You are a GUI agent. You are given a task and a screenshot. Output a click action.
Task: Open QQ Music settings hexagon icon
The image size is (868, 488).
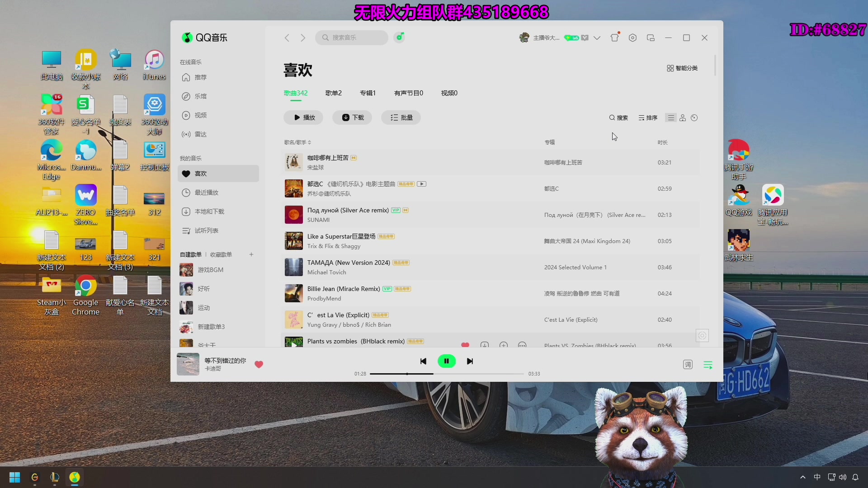pos(632,38)
